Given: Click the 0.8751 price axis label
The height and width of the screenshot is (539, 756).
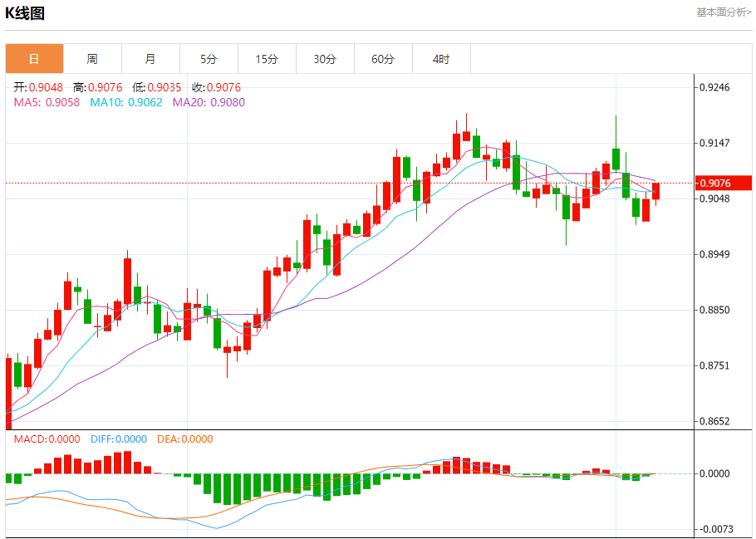Looking at the screenshot, I should [715, 365].
